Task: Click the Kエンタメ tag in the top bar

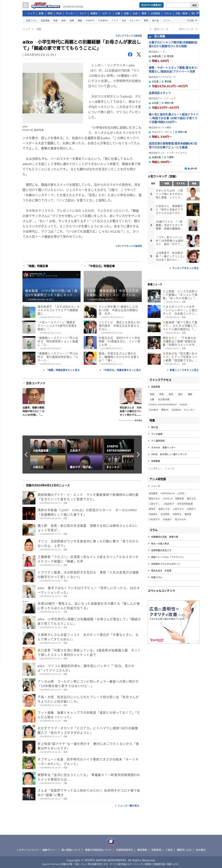Action: pos(135,21)
